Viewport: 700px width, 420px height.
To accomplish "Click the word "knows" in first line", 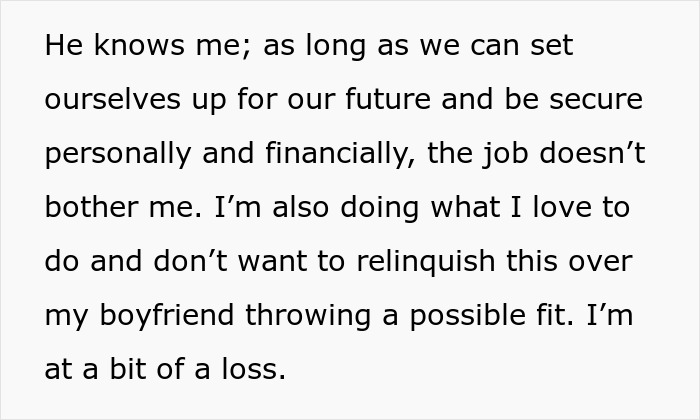I will 139,45.
